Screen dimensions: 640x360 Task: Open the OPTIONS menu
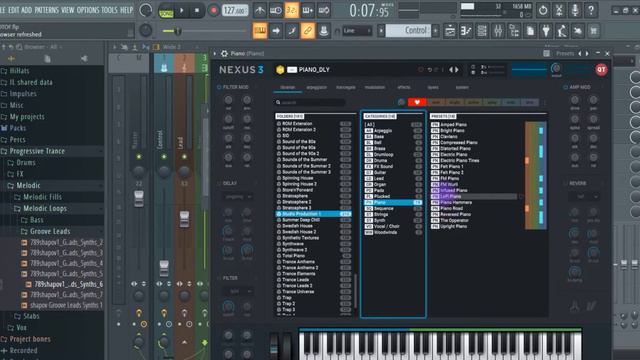[x=88, y=10]
